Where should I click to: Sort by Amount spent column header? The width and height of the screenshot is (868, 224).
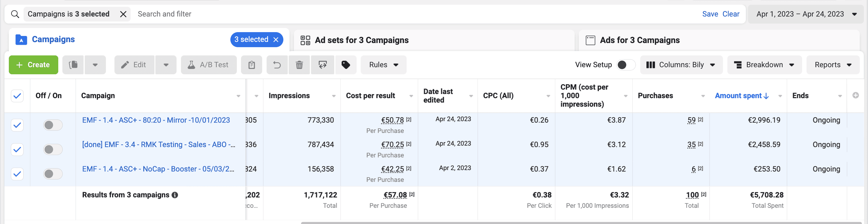(742, 96)
